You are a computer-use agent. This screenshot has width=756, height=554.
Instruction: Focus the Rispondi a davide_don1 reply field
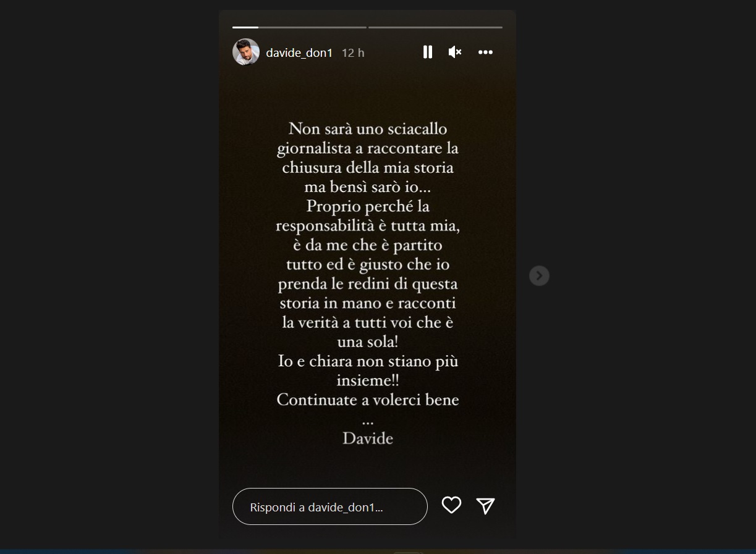330,506
